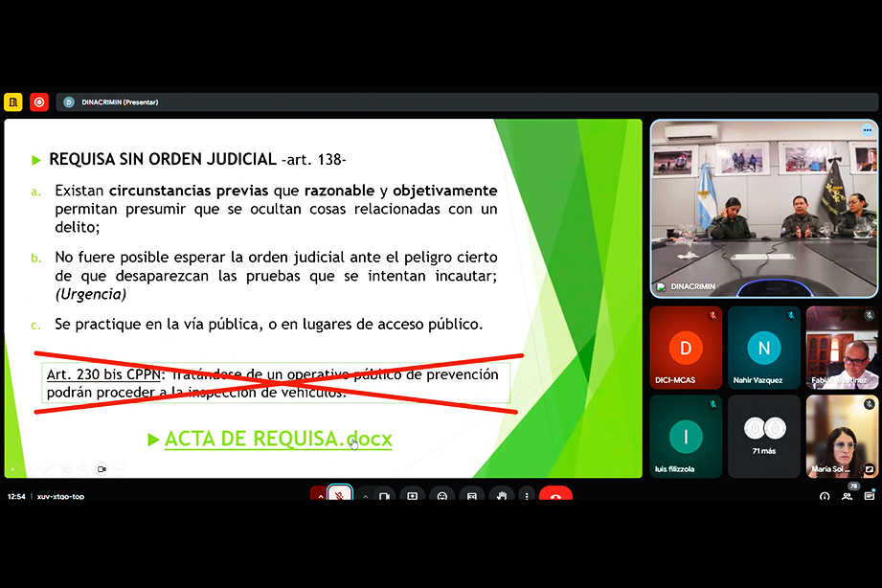Expand video settings arrow beside camera
Image resolution: width=882 pixels, height=588 pixels.
tap(365, 496)
